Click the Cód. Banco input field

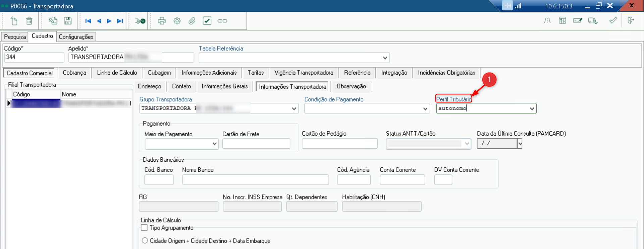click(x=159, y=180)
